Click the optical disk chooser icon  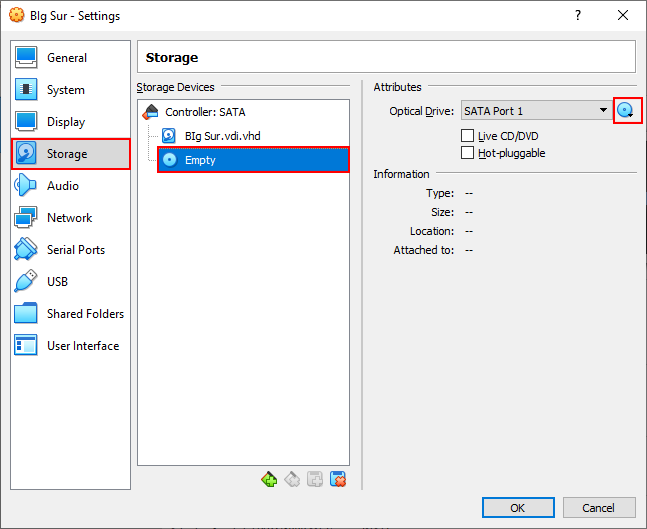click(x=627, y=111)
